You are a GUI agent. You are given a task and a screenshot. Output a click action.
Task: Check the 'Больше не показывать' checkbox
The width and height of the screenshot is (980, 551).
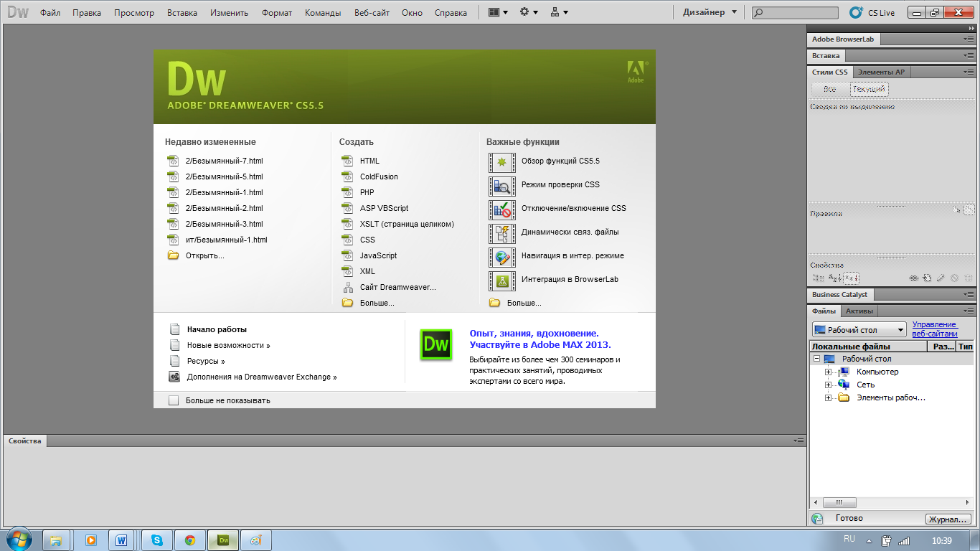click(174, 400)
